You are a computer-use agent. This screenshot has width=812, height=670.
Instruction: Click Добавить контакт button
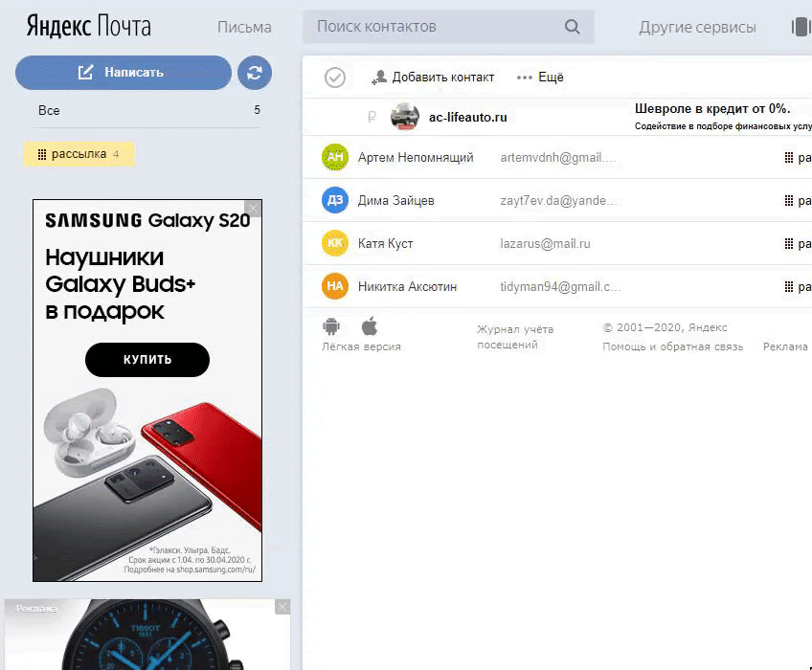coord(433,78)
